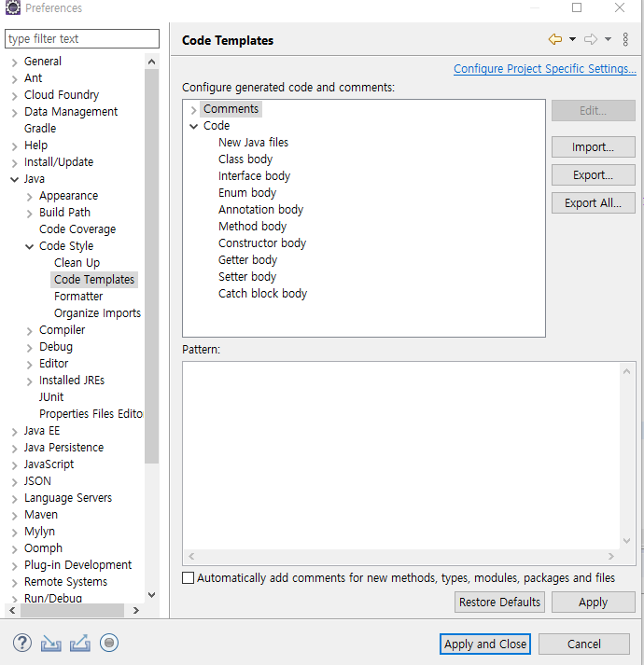Click the Oomph preference recorder icon
The width and height of the screenshot is (644, 665).
coord(109,643)
